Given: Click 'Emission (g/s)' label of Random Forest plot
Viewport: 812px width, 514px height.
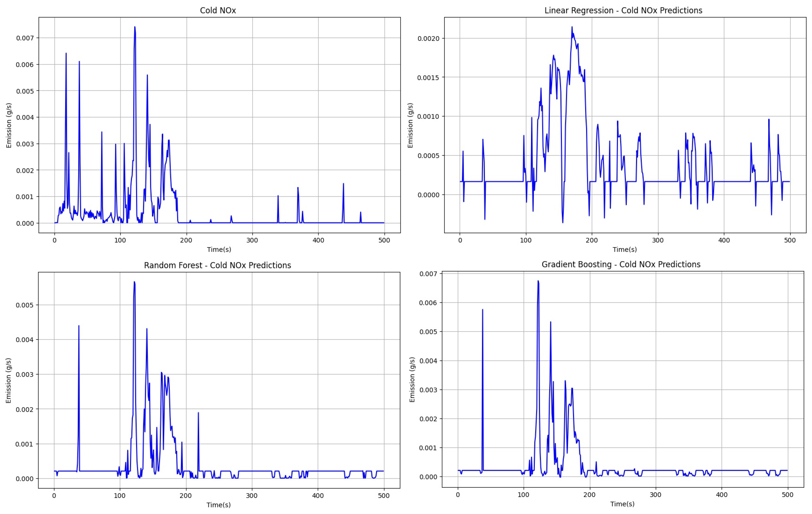Looking at the screenshot, I should pyautogui.click(x=8, y=380).
